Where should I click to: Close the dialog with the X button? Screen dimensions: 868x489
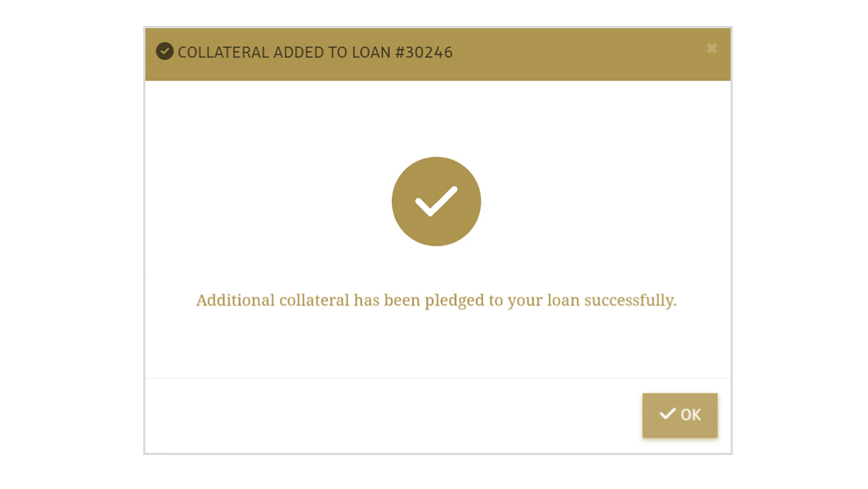(x=712, y=48)
